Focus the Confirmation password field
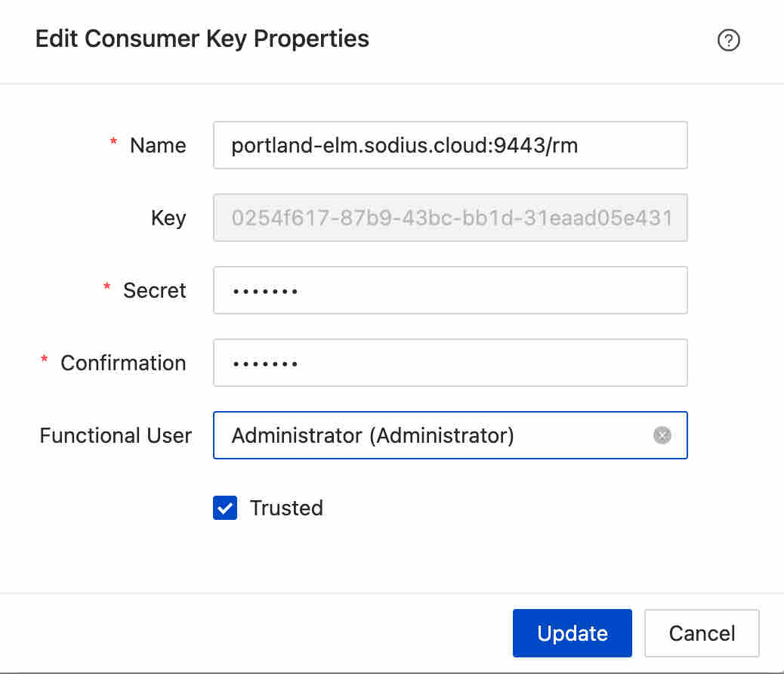Viewport: 784px width, 674px height. coord(450,363)
